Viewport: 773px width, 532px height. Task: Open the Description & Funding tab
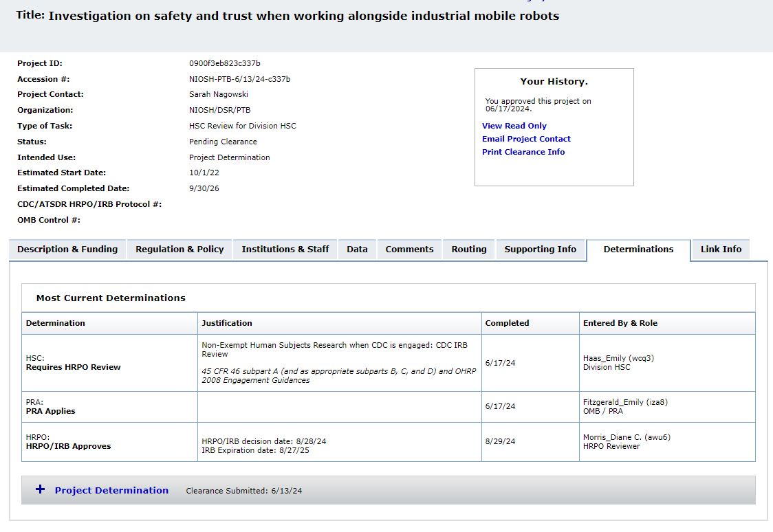(x=67, y=250)
